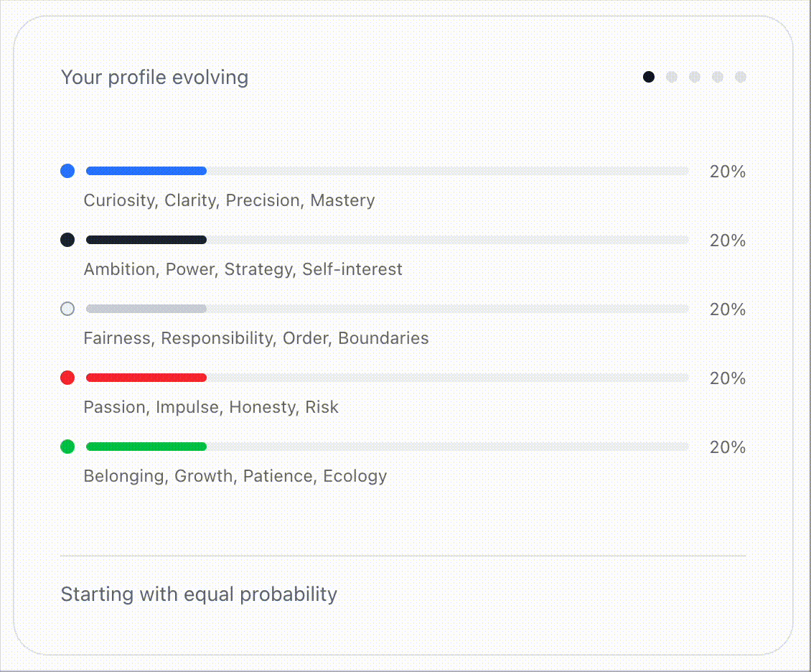The width and height of the screenshot is (811, 672).
Task: Go to the second step indicator dot
Action: [x=672, y=77]
